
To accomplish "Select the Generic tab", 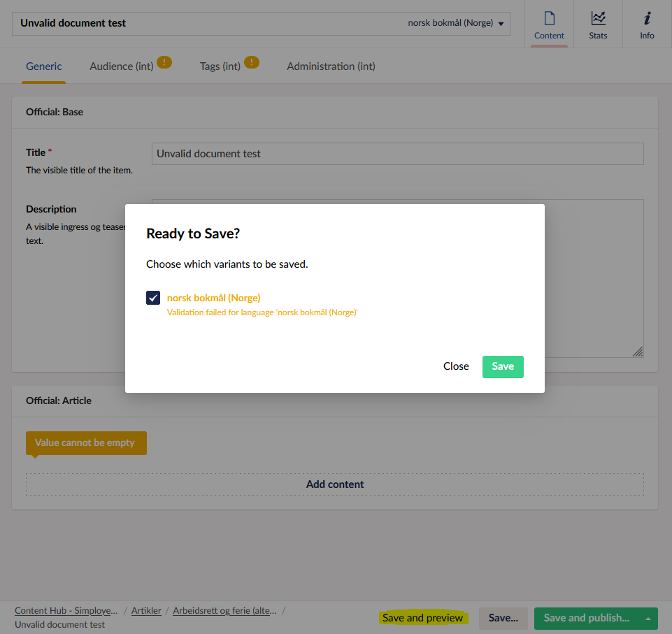I will [x=43, y=66].
